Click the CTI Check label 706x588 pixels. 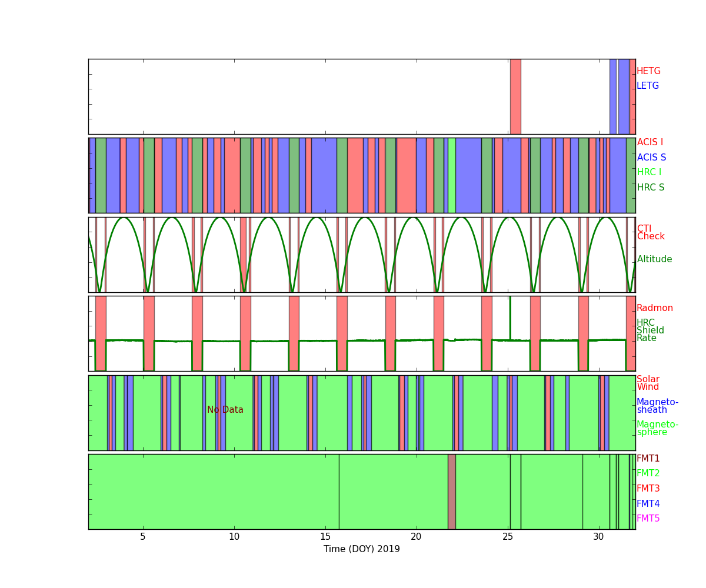[x=650, y=233]
